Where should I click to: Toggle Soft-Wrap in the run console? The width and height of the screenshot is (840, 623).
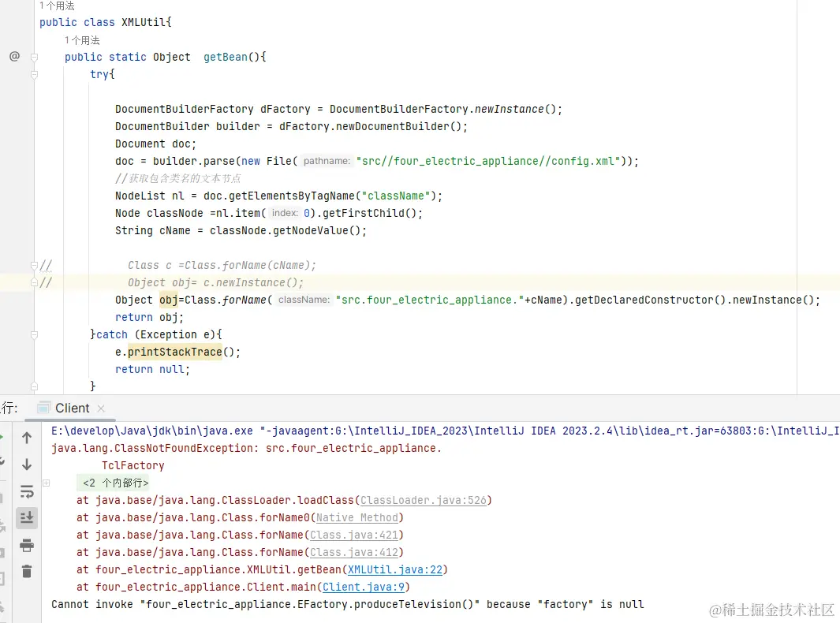(27, 491)
